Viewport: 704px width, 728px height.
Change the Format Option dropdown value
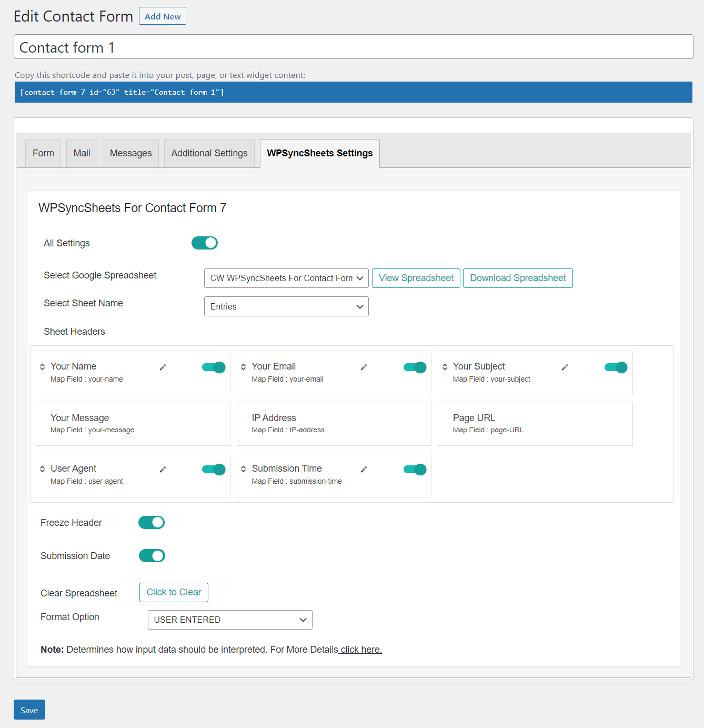point(229,620)
